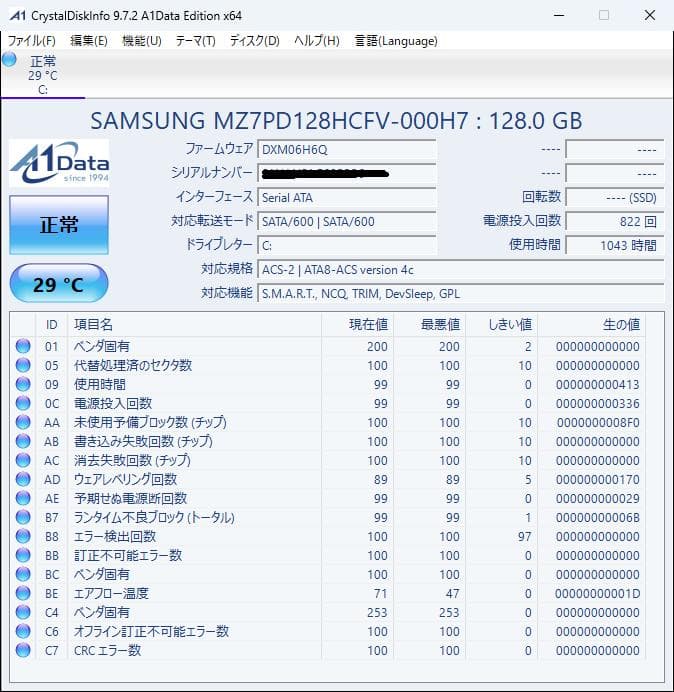Open the 言語(Language) menu

tap(396, 41)
